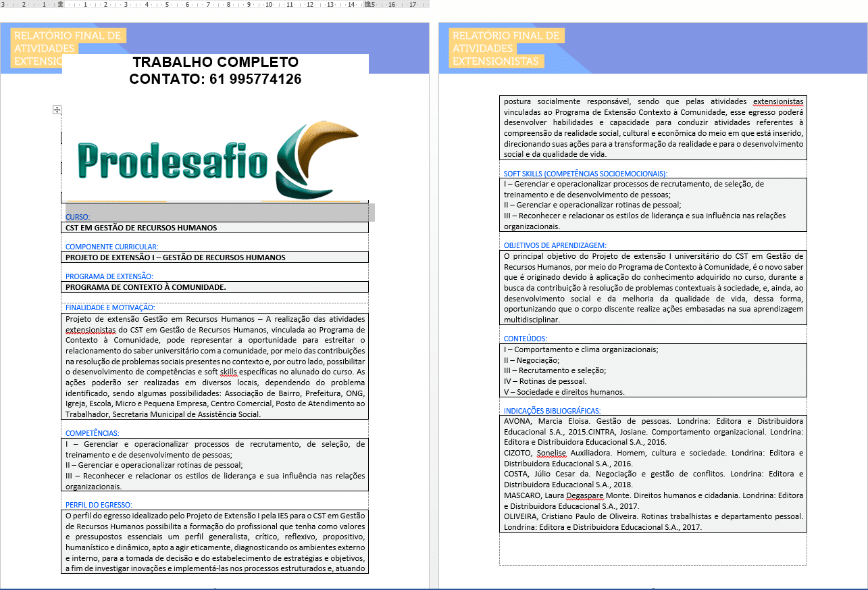Click the "CONTATO: 61 995774126" line
The width and height of the screenshot is (868, 590).
click(x=215, y=79)
